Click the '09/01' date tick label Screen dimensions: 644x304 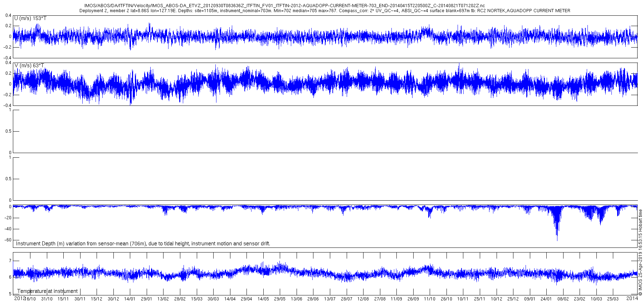[530, 299]
